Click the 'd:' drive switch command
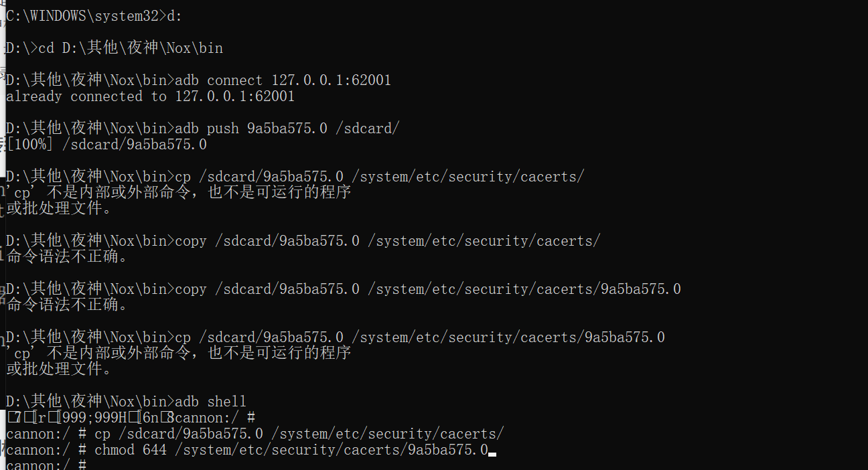This screenshot has height=470, width=868. (x=174, y=16)
